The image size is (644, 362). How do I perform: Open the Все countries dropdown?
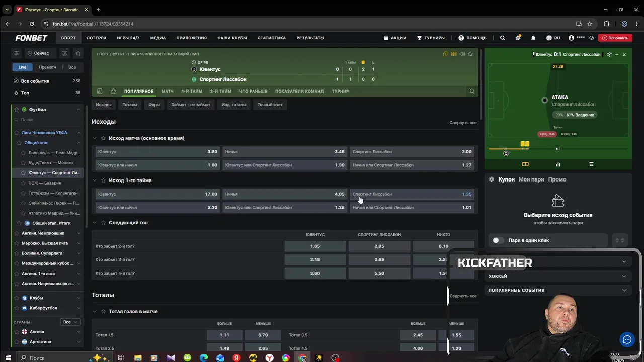click(x=70, y=322)
